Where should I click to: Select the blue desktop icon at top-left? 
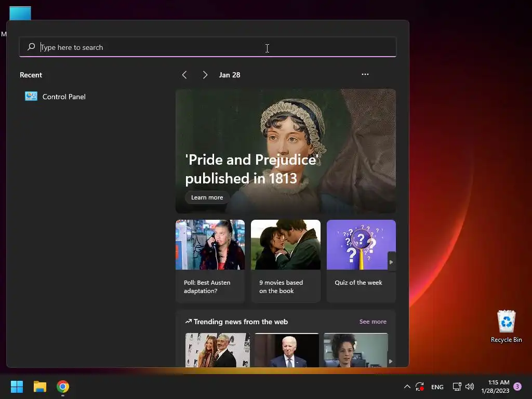coord(20,13)
